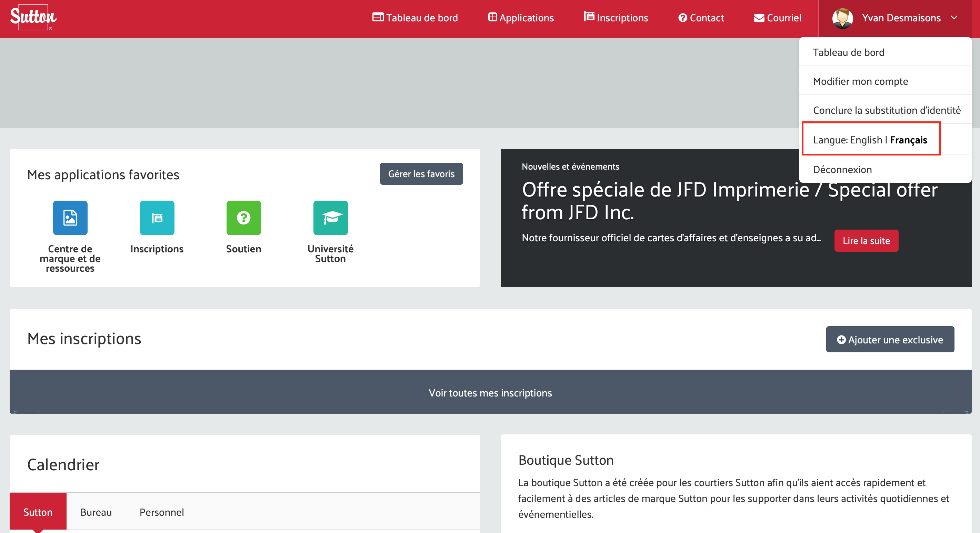Viewport: 980px width, 533px height.
Task: Open the Université Sutton icon
Action: pyautogui.click(x=330, y=218)
